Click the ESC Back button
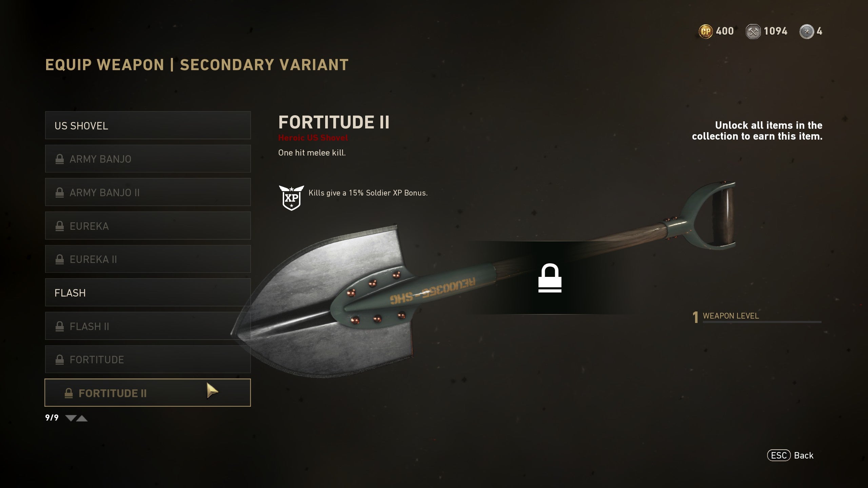Image resolution: width=868 pixels, height=488 pixels. (790, 455)
